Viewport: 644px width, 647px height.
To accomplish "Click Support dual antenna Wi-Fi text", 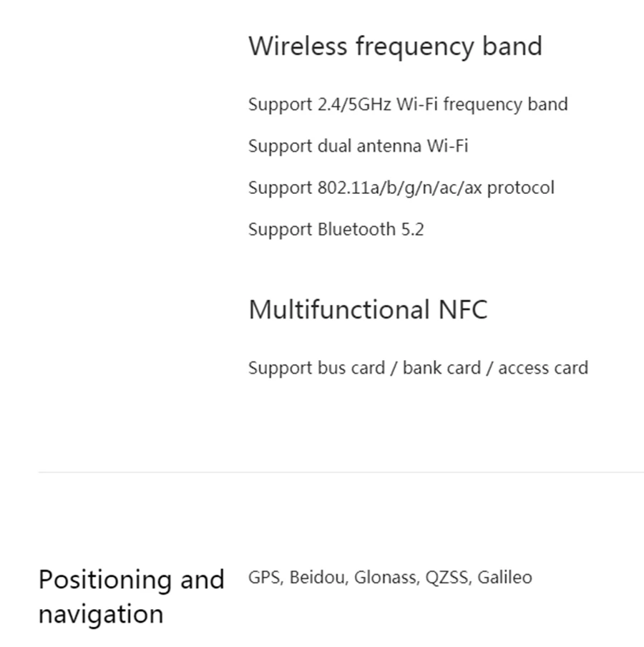I will point(358,147).
